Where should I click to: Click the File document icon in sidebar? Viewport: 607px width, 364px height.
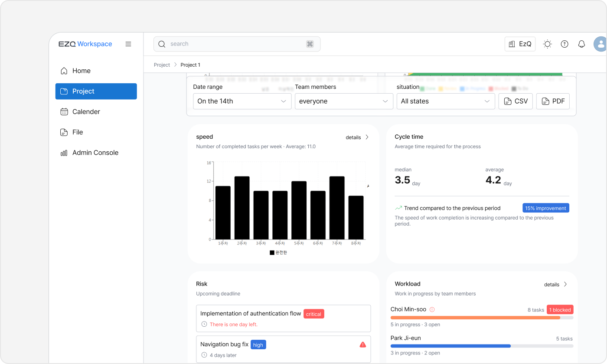click(64, 132)
